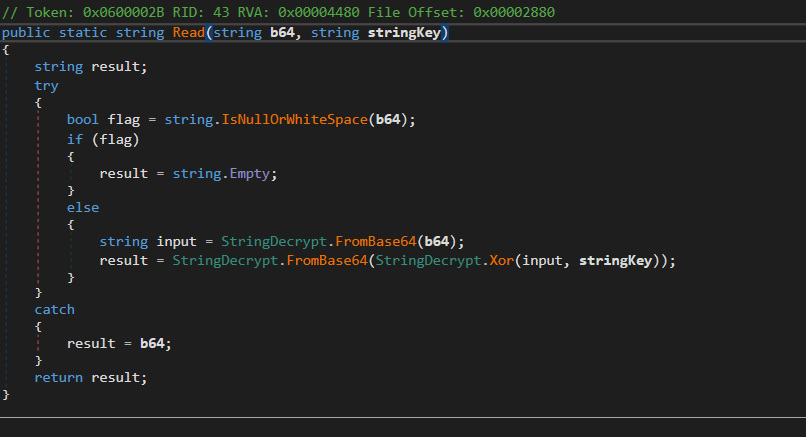This screenshot has height=437, width=806.
Task: Click result in 'string result;' declaration
Action: 116,67
